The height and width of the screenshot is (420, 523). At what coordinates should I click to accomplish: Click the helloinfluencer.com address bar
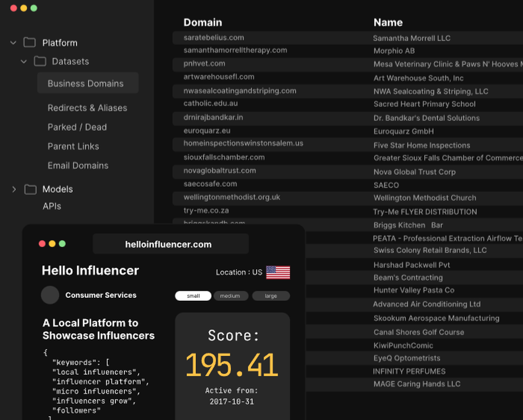pos(171,244)
